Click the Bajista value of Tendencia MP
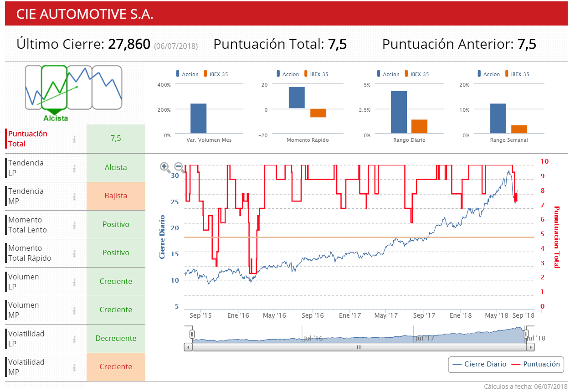The height and width of the screenshot is (392, 575). click(116, 196)
